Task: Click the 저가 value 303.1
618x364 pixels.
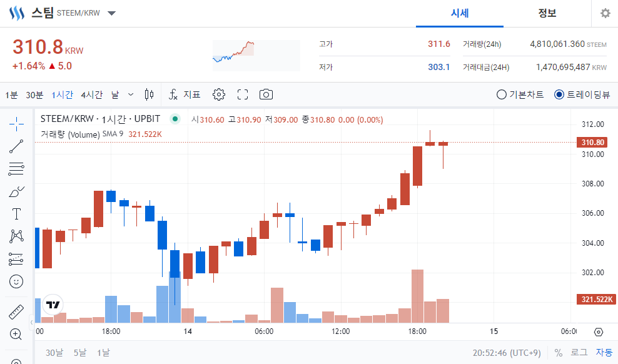Action: coord(438,67)
